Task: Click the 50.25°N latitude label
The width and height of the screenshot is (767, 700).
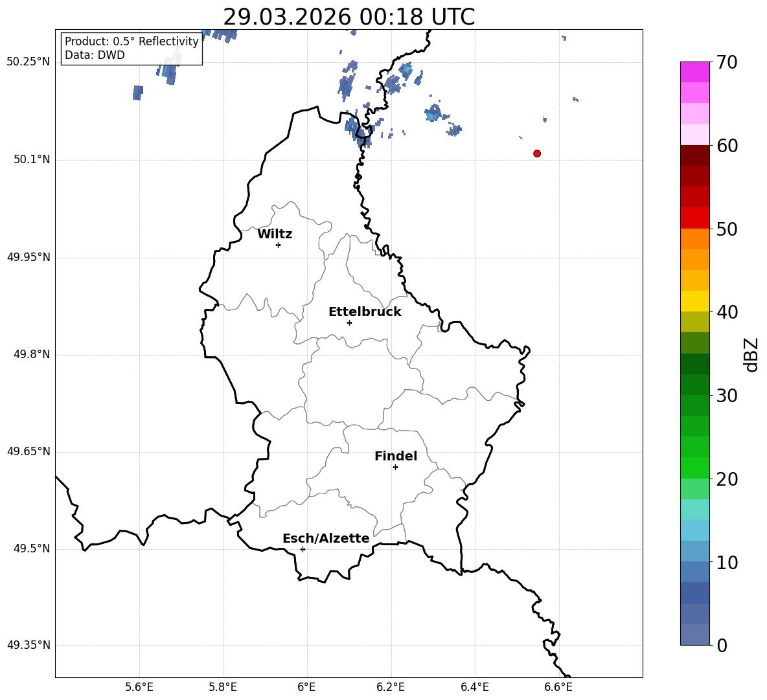Action: click(x=29, y=62)
